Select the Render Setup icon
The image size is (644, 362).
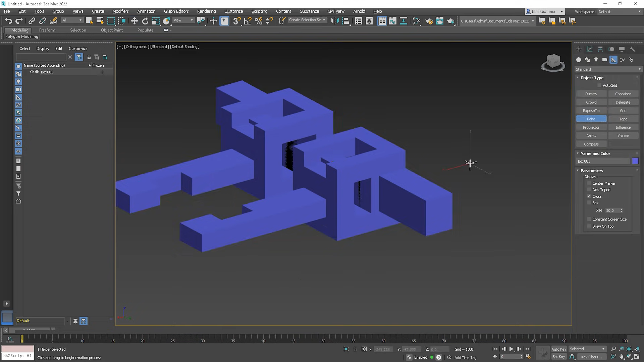(429, 21)
